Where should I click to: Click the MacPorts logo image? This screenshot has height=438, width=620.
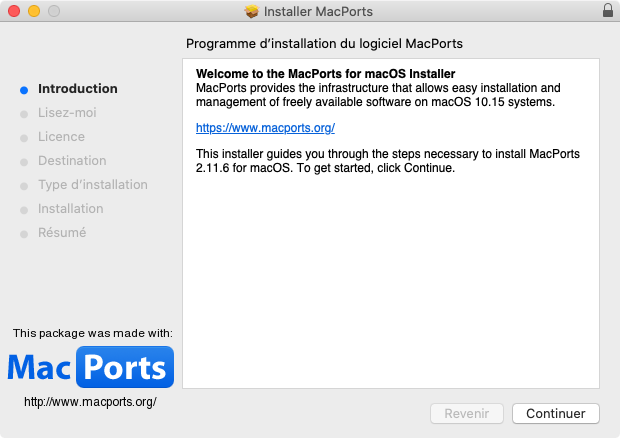coord(90,368)
